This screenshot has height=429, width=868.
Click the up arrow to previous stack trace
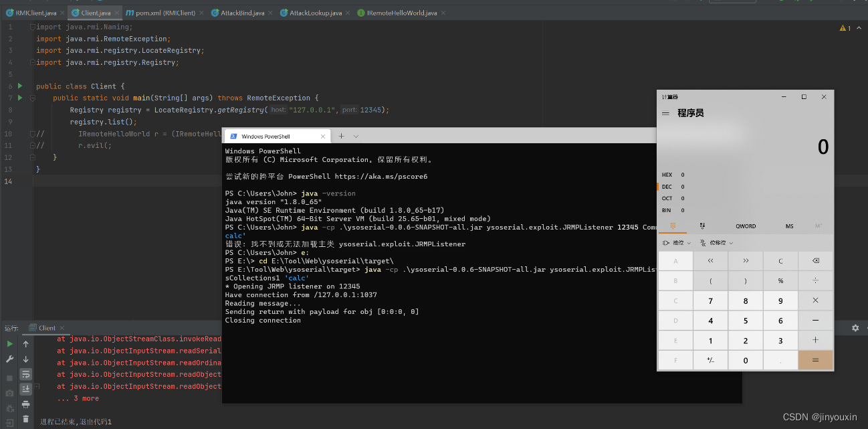(x=25, y=344)
